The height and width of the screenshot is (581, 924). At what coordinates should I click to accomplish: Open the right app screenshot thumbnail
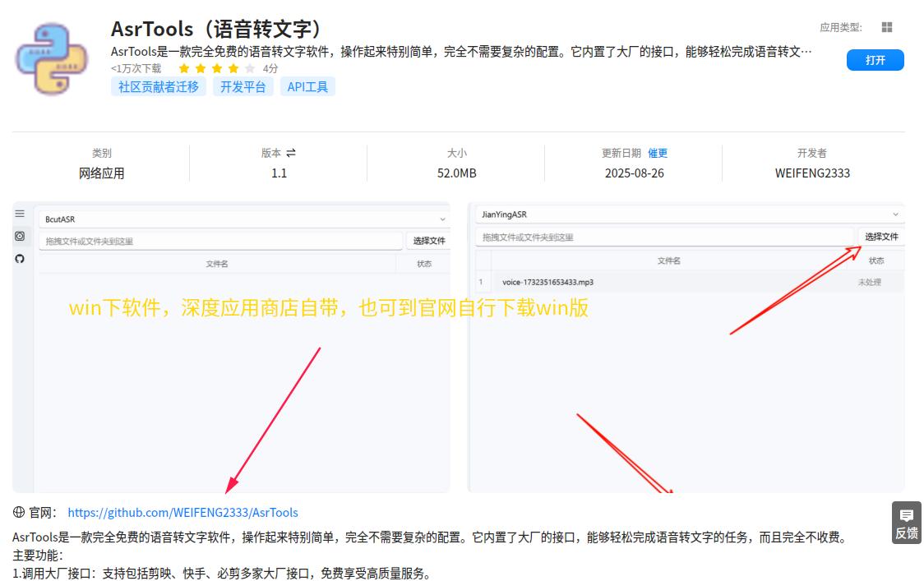pyautogui.click(x=686, y=347)
